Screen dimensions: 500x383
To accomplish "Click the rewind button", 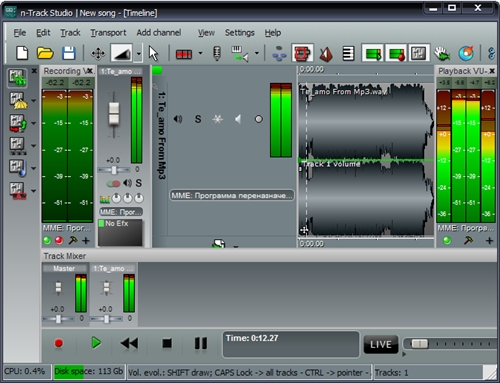I will [x=129, y=343].
